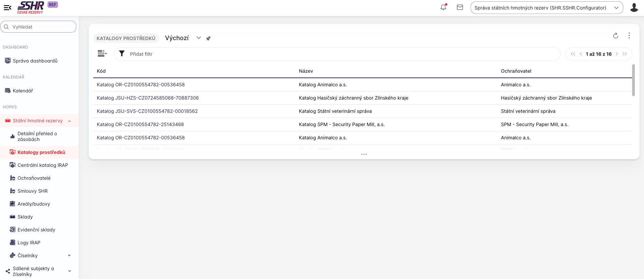Open the role selection dropdown
Image resolution: width=644 pixels, height=279 pixels.
(x=546, y=8)
